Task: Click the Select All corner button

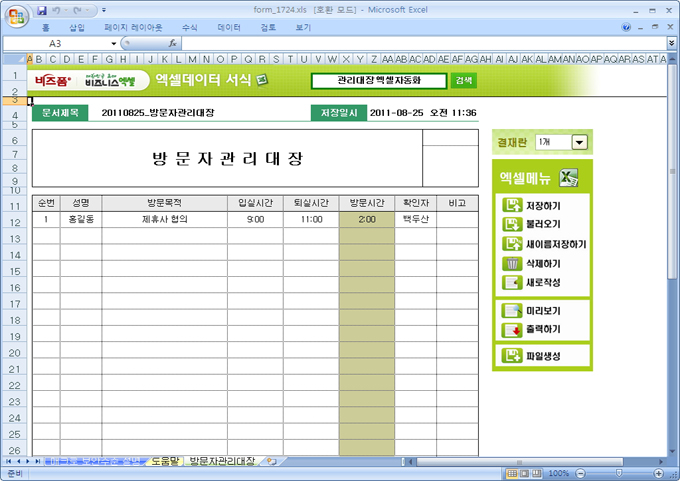Action: [x=15, y=59]
